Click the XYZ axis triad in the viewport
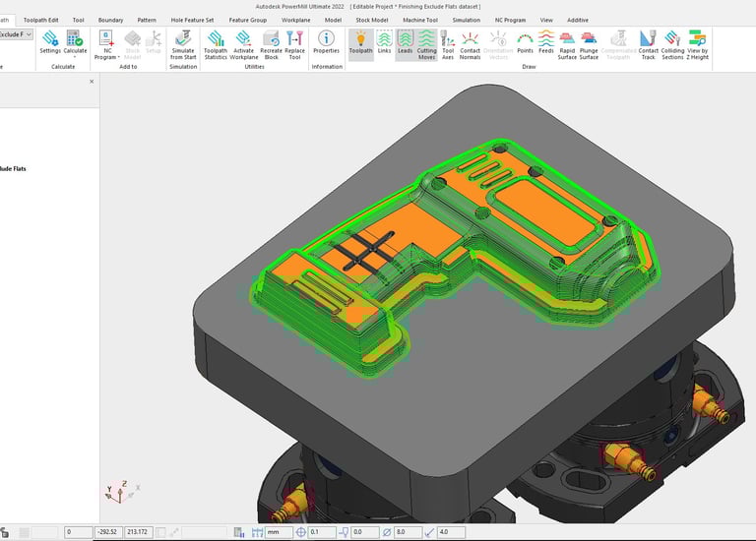Screen dimensions: 756x541 coord(120,493)
